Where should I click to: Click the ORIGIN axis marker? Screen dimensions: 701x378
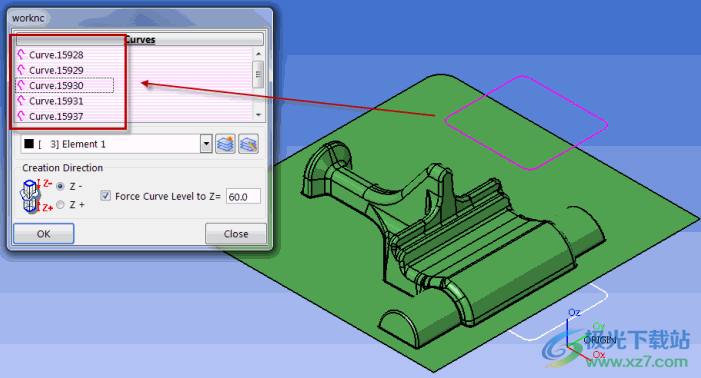(600, 340)
